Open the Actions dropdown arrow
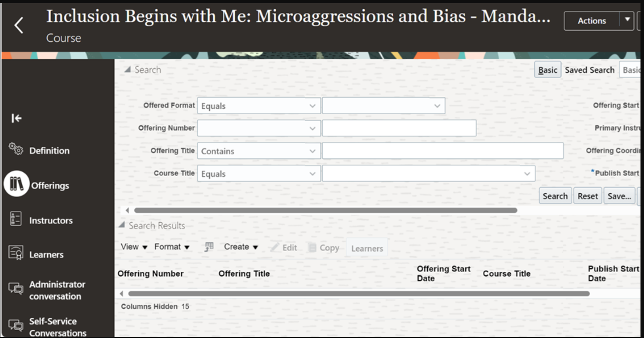 [627, 20]
